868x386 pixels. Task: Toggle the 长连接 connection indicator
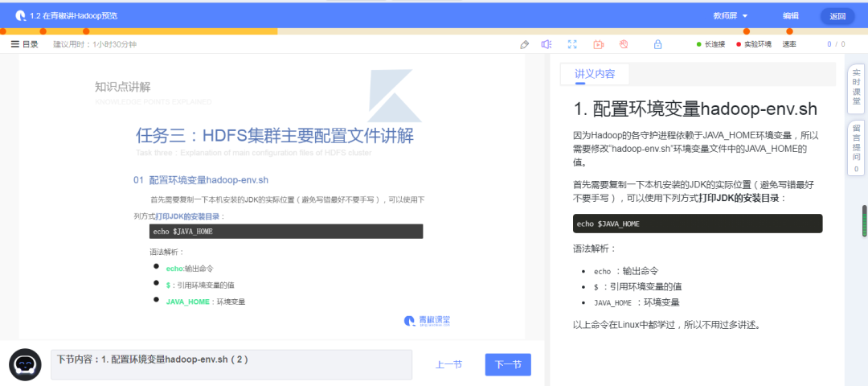710,44
